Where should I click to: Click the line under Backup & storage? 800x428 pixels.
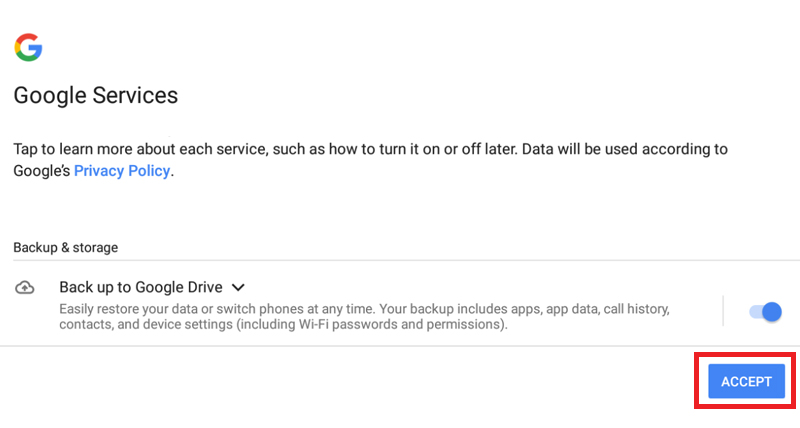(x=406, y=260)
